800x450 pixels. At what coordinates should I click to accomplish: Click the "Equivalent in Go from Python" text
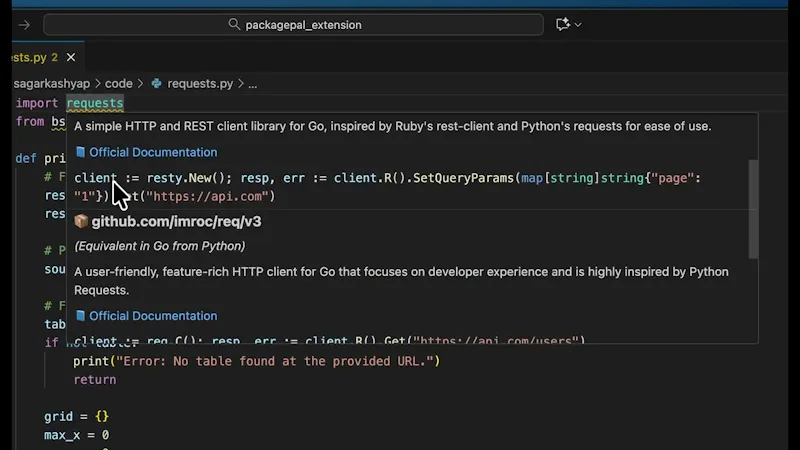pyautogui.click(x=160, y=246)
